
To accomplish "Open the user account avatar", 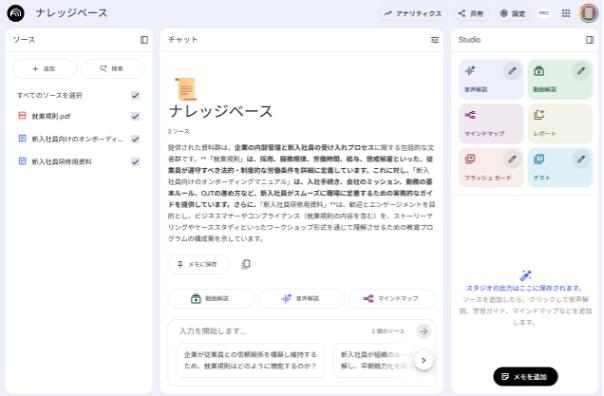I will click(x=589, y=13).
